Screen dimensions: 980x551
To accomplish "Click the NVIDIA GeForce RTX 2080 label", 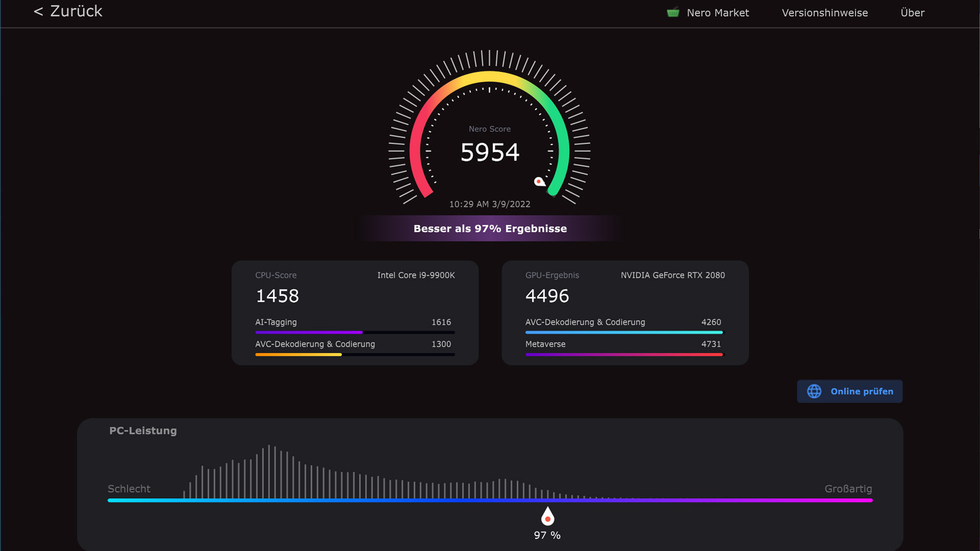I will click(672, 275).
